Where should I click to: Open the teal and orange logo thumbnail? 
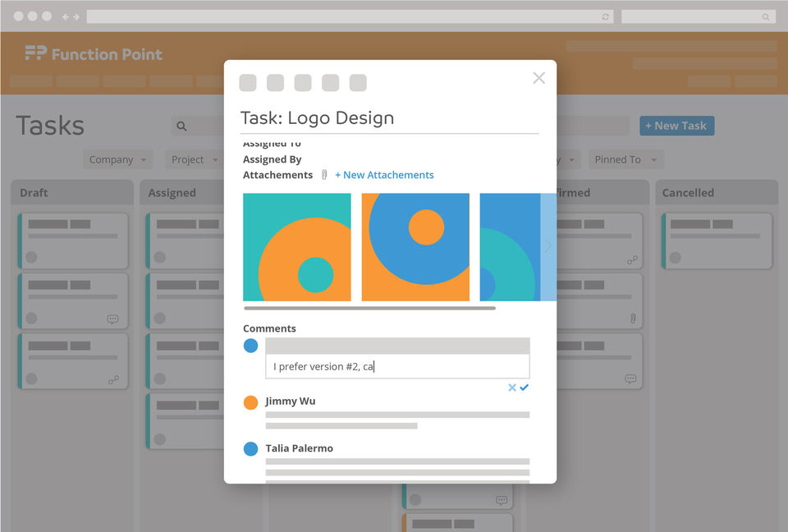tap(297, 247)
